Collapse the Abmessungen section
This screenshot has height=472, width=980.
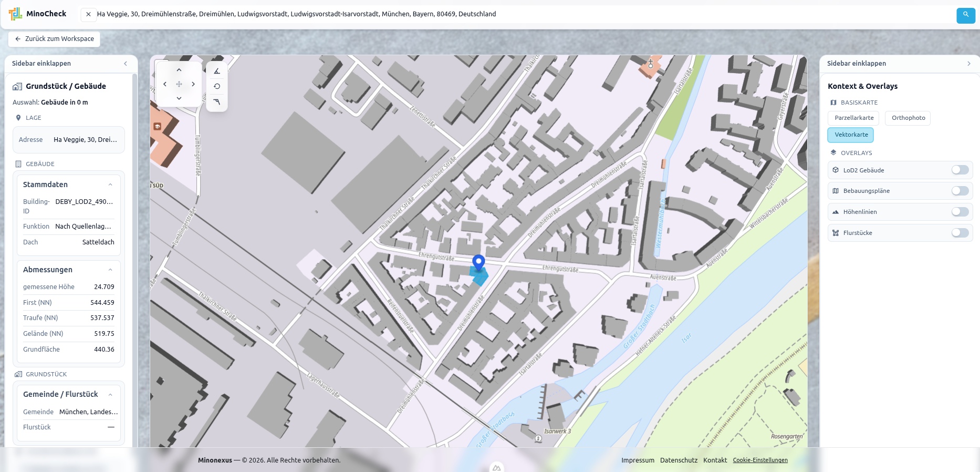point(110,270)
